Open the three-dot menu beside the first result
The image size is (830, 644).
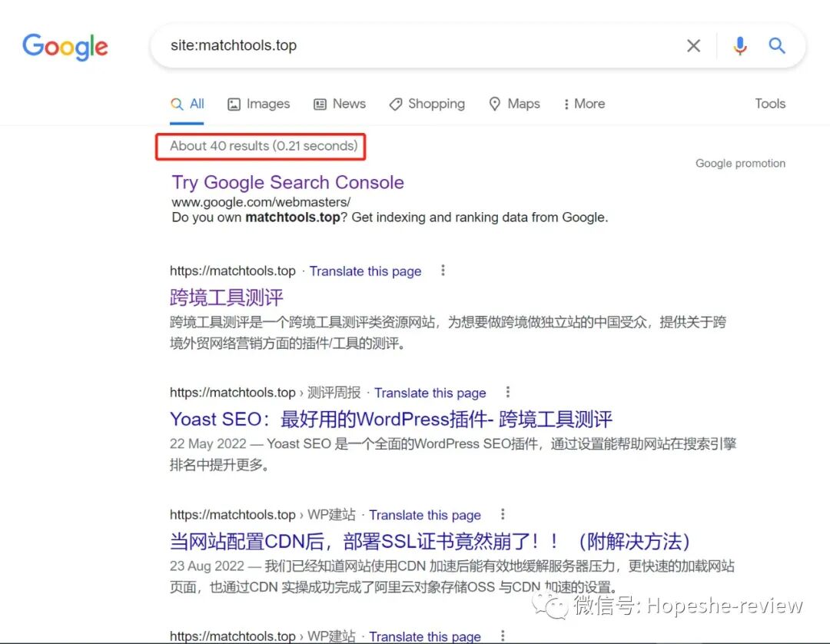(x=443, y=271)
